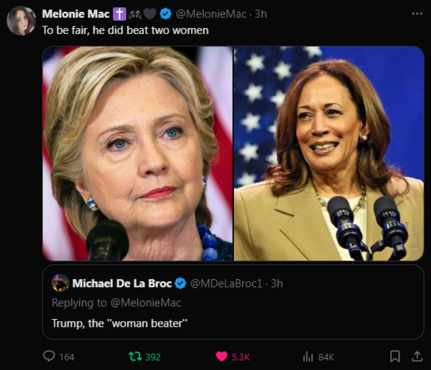Bookmark this post
The height and width of the screenshot is (370, 431).
395,356
